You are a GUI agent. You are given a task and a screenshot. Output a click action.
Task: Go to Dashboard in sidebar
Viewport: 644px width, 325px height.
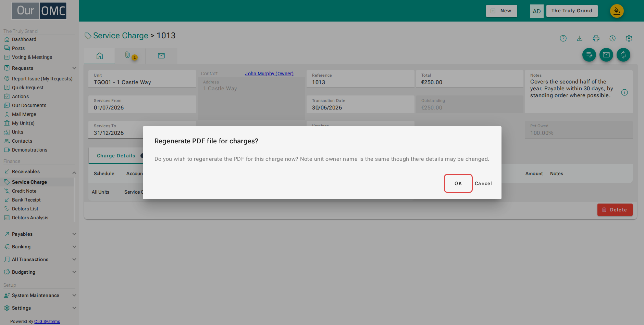[24, 39]
